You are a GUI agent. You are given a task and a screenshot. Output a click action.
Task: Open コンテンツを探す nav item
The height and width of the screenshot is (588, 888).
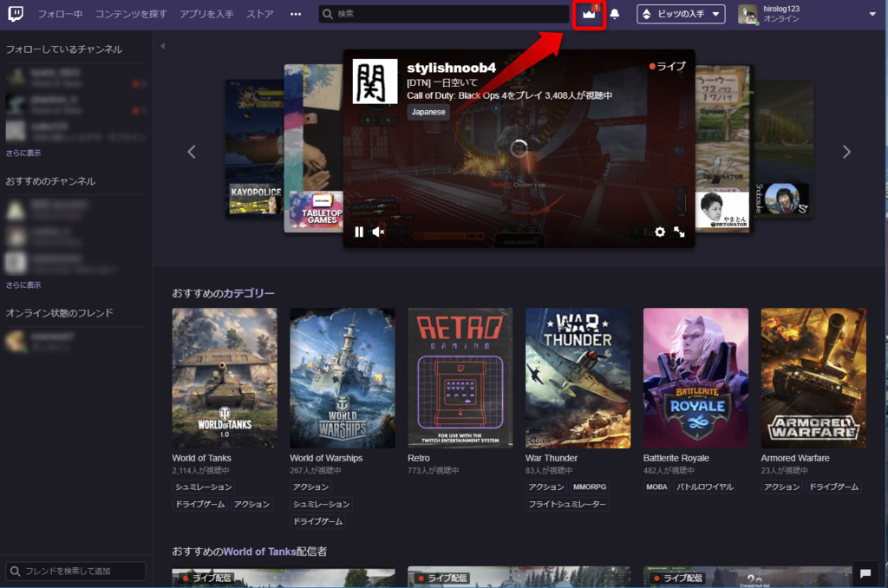[x=131, y=14]
